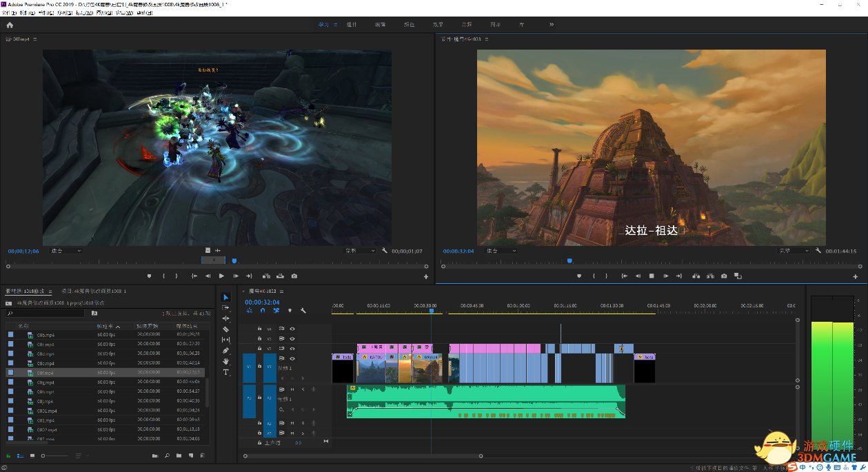Open Program monitor settings wrench

[x=818, y=251]
